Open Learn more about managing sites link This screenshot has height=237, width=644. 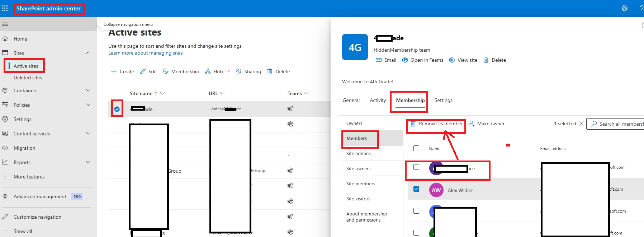(x=145, y=53)
